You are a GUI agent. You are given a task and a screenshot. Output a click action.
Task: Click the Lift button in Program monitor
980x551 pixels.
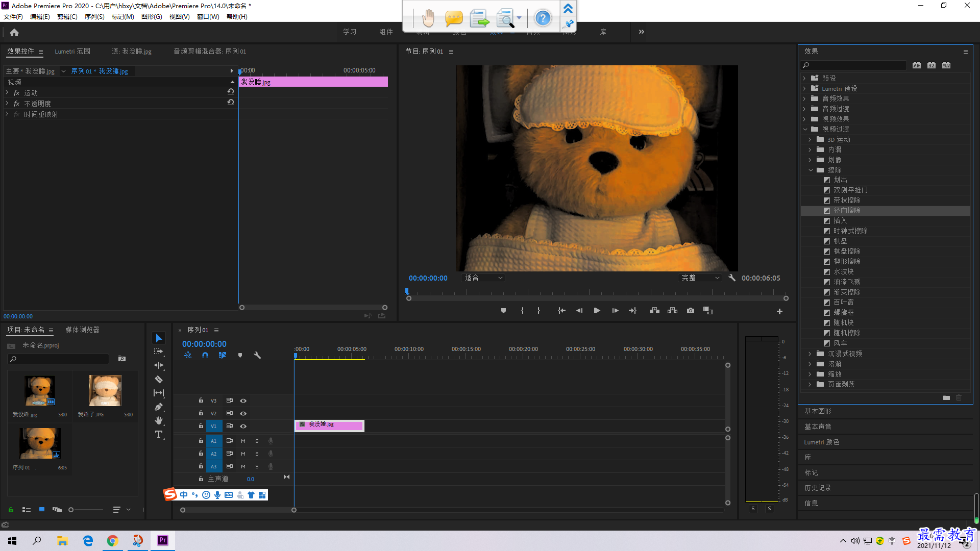pyautogui.click(x=654, y=311)
